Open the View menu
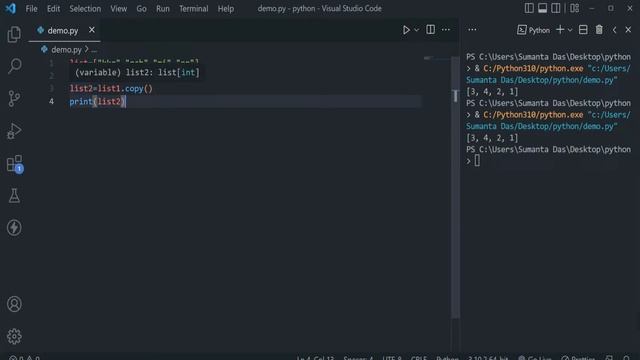The height and width of the screenshot is (360, 640). tap(118, 9)
